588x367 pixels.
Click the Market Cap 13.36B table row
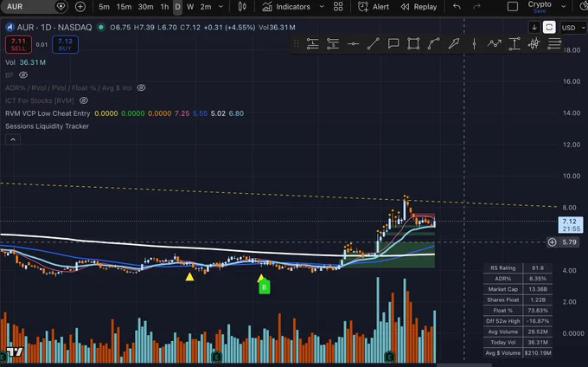(517, 289)
